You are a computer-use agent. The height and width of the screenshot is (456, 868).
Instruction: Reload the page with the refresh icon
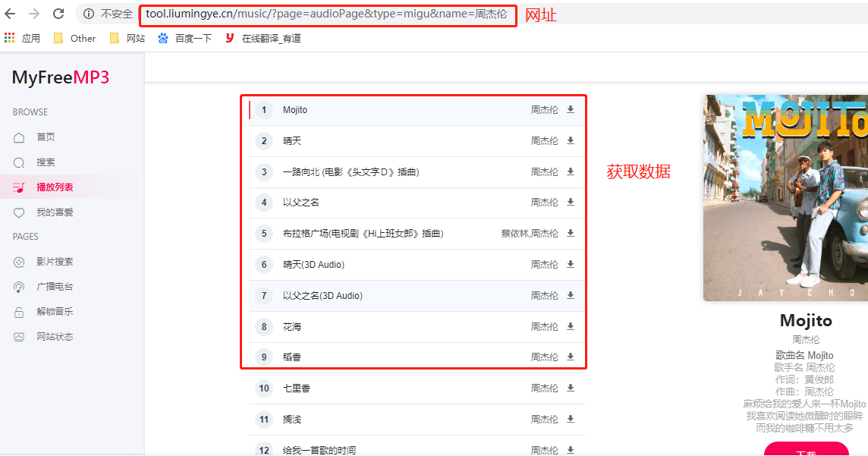pyautogui.click(x=58, y=14)
